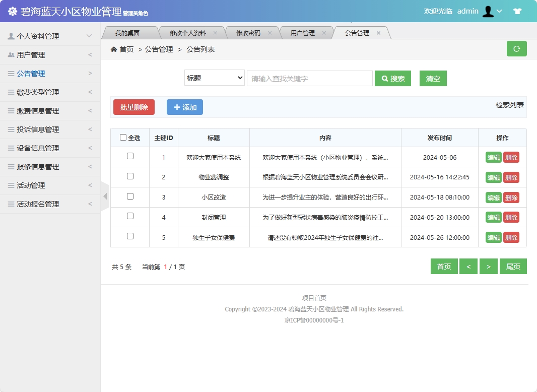Image resolution: width=537 pixels, height=392 pixels.
Task: Click the green refresh icon
Action: tap(516, 49)
